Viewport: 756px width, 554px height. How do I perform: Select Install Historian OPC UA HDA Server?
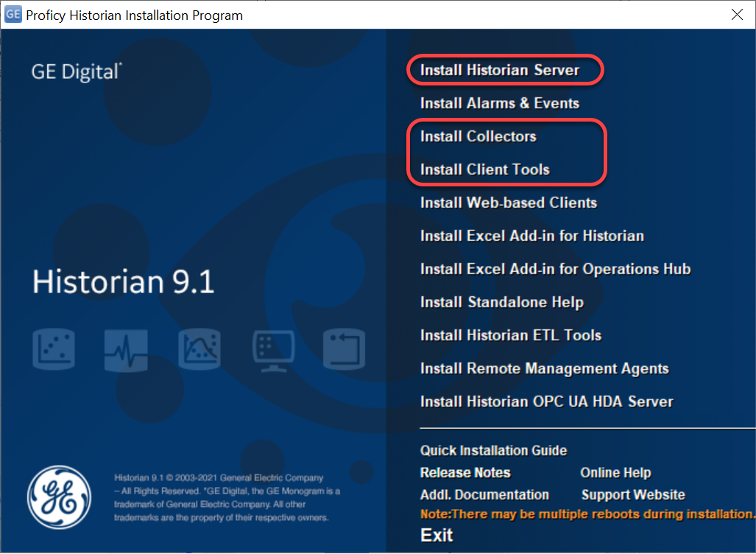coord(547,402)
